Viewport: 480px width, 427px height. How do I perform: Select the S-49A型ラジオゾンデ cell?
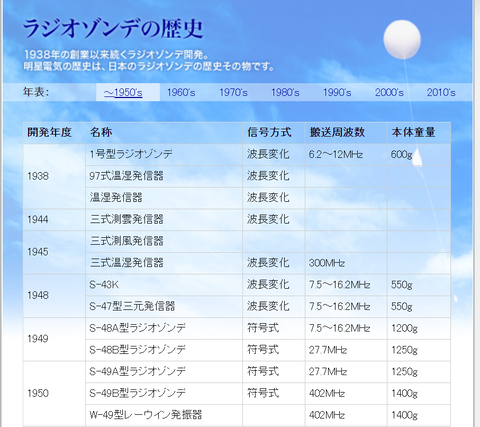click(164, 371)
